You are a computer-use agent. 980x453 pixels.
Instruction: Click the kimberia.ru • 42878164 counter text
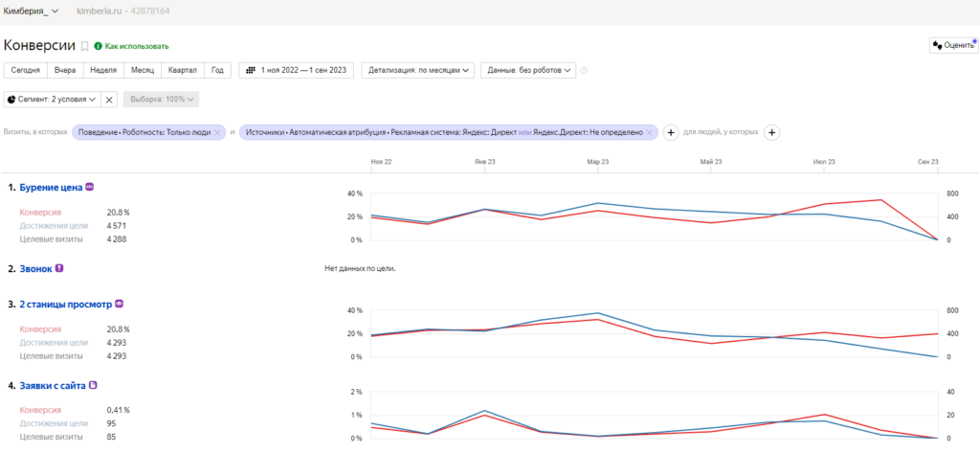pos(122,11)
